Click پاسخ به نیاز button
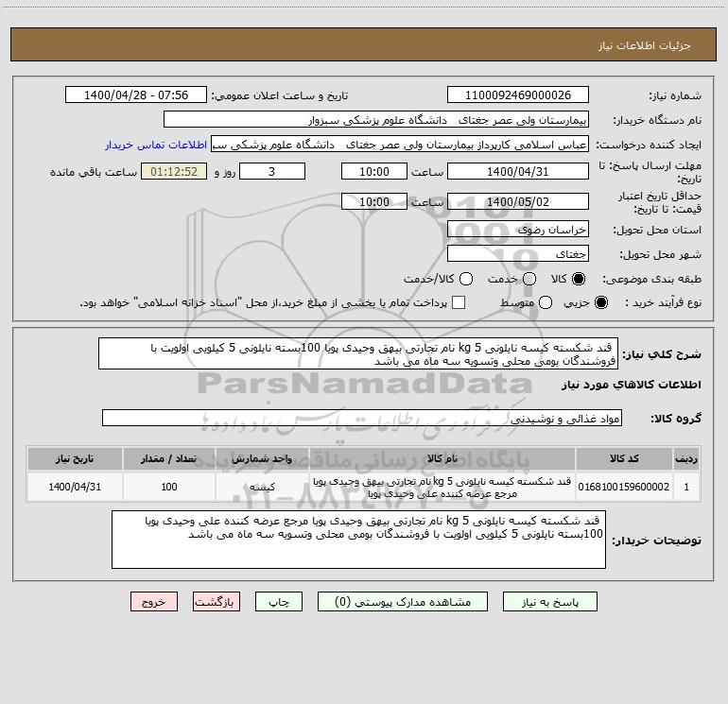 pos(549,602)
